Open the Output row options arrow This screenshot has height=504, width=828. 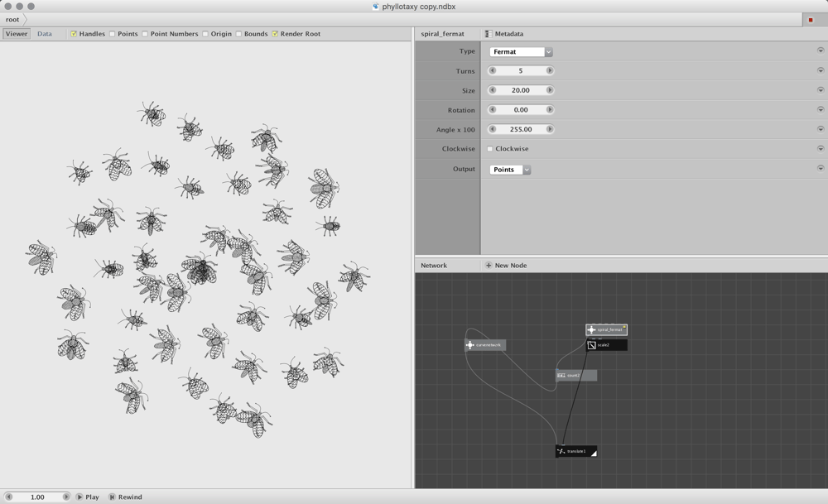[x=821, y=168]
